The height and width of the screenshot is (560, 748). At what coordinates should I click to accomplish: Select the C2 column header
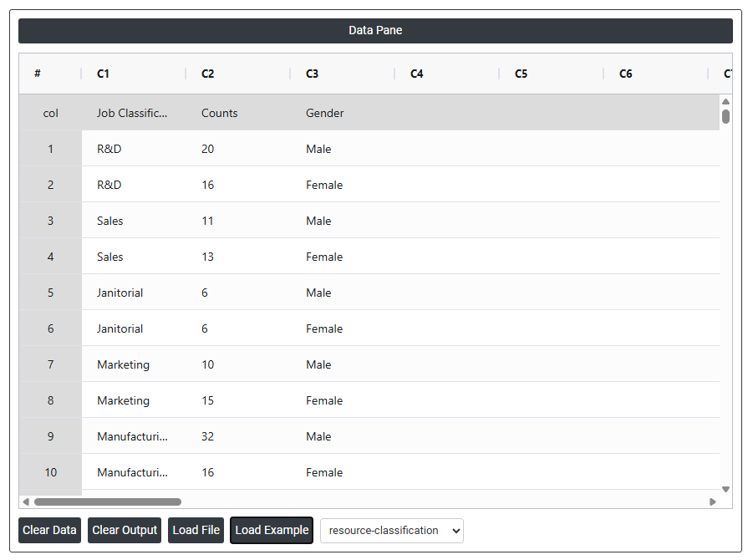pyautogui.click(x=207, y=74)
